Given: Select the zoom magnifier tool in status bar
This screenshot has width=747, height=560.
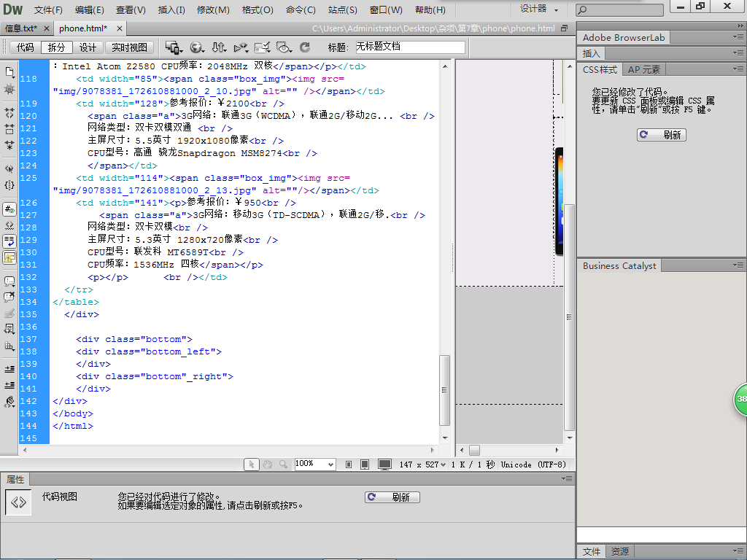Looking at the screenshot, I should (x=282, y=464).
